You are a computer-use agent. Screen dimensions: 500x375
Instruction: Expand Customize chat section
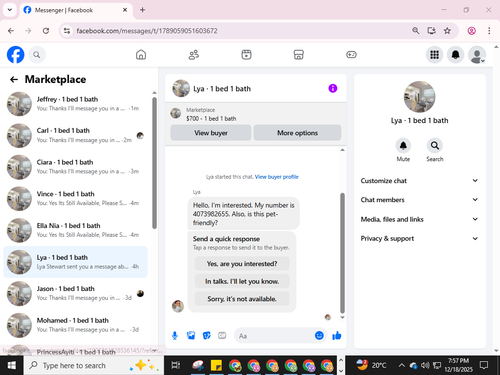click(x=419, y=181)
